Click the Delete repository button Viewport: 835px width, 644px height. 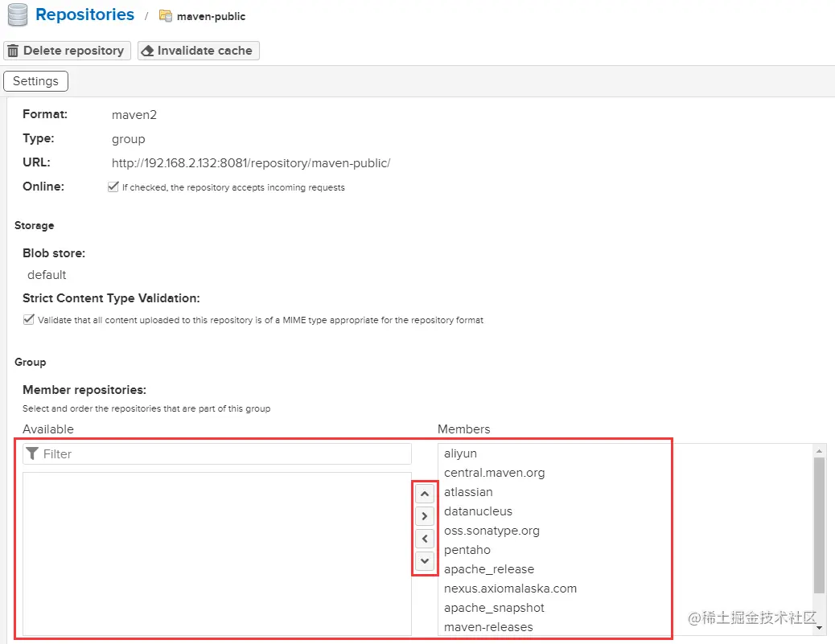[67, 51]
